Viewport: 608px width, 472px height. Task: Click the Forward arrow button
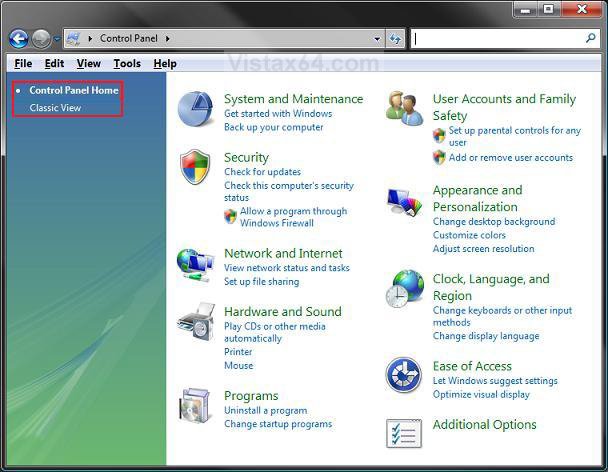coord(41,39)
